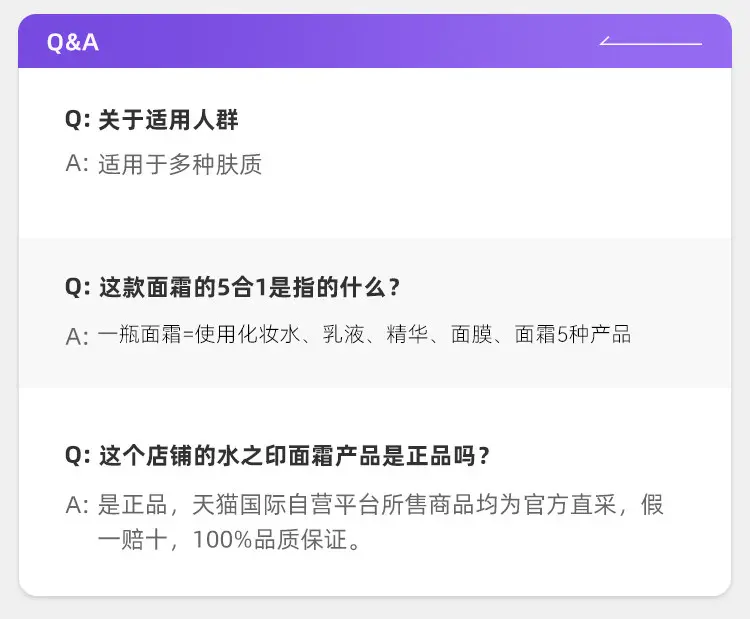This screenshot has width=750, height=619.
Task: Click the text 一瓶面霜 in second answer
Action: tap(140, 334)
